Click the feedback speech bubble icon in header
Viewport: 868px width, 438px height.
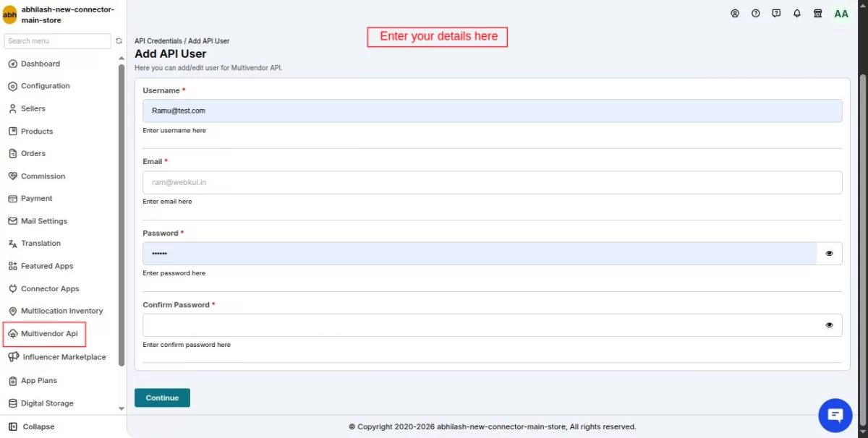tap(776, 14)
